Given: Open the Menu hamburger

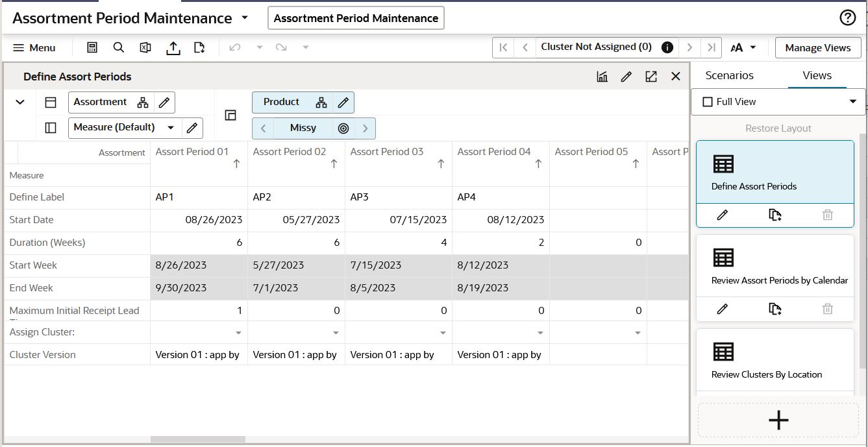Looking at the screenshot, I should [x=34, y=47].
